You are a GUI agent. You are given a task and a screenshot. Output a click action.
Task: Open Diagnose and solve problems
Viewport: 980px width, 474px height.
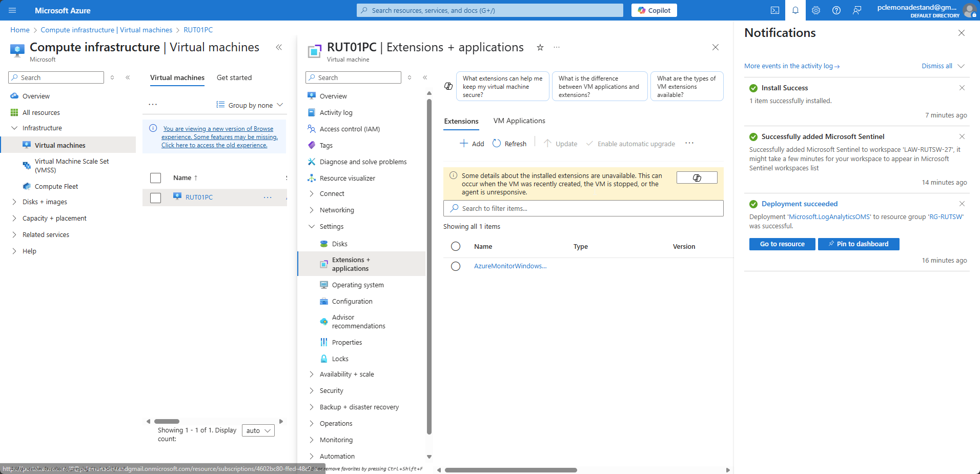pos(363,162)
